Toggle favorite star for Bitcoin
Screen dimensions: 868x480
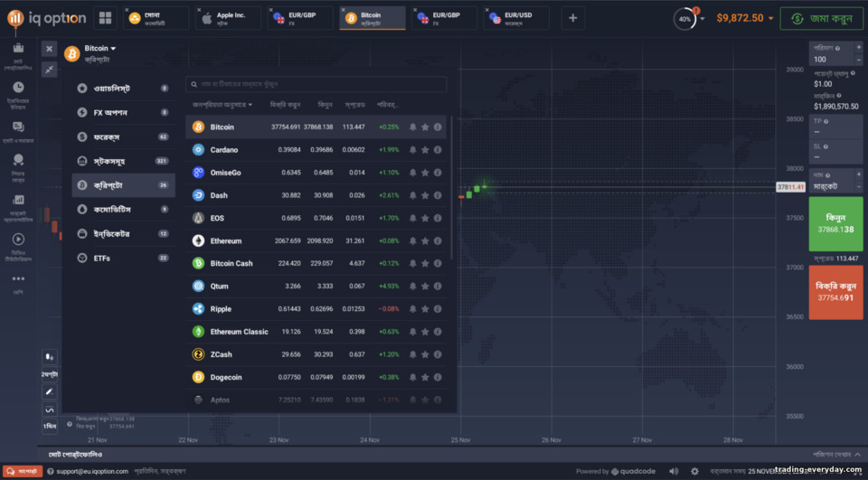(425, 127)
